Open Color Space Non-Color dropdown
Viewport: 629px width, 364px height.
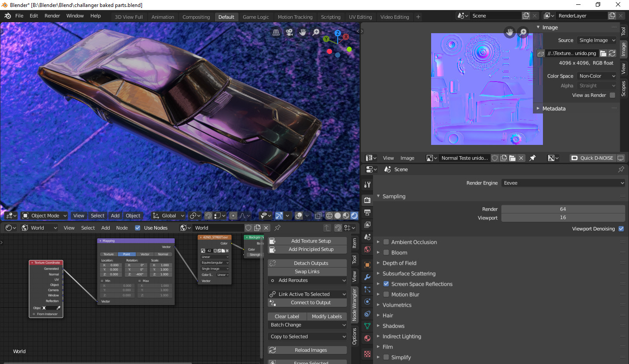(597, 76)
